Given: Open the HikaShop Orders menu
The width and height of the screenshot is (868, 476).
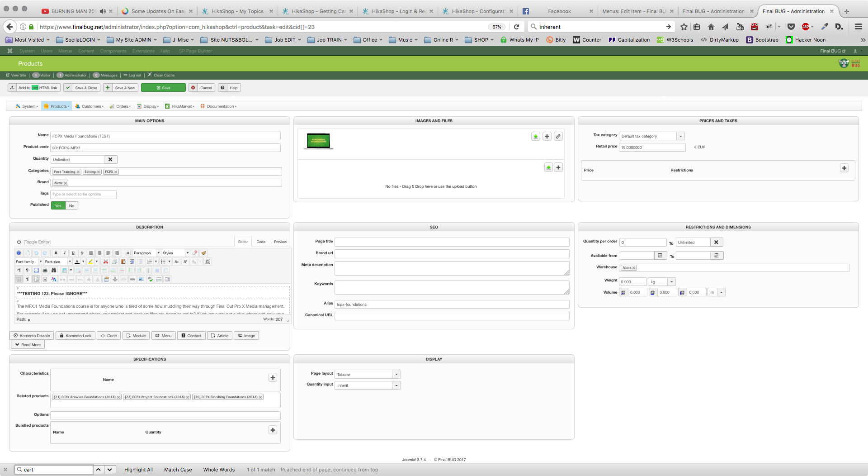Looking at the screenshot, I should pyautogui.click(x=120, y=106).
